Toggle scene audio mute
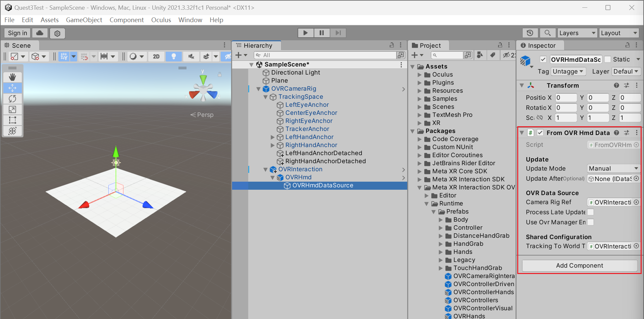Image resolution: width=644 pixels, height=319 pixels. pyautogui.click(x=191, y=56)
